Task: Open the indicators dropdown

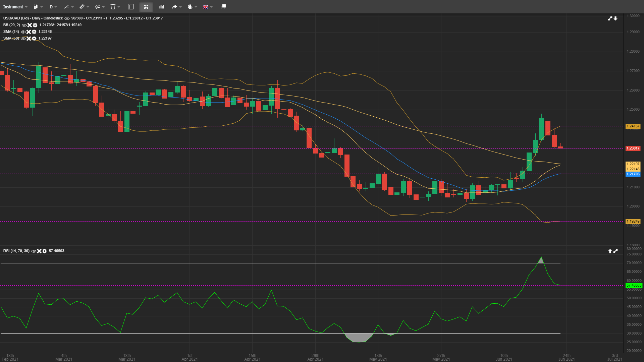Action: pos(100,7)
